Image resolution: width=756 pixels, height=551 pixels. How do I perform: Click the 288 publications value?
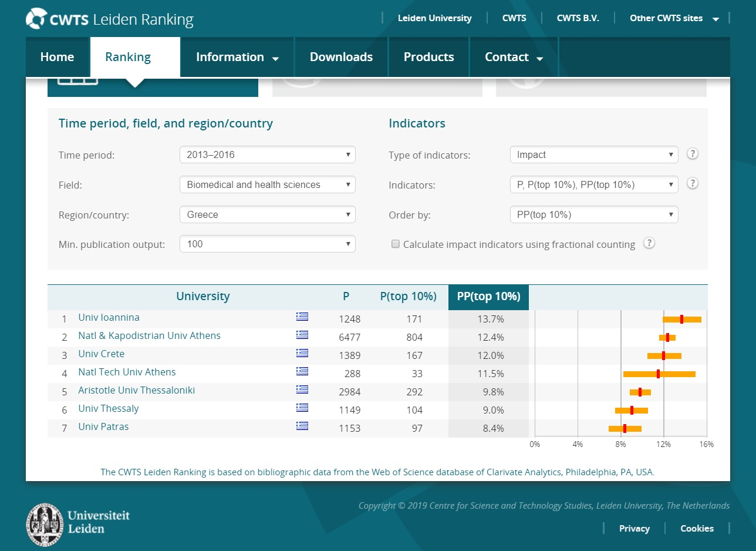pyautogui.click(x=352, y=374)
